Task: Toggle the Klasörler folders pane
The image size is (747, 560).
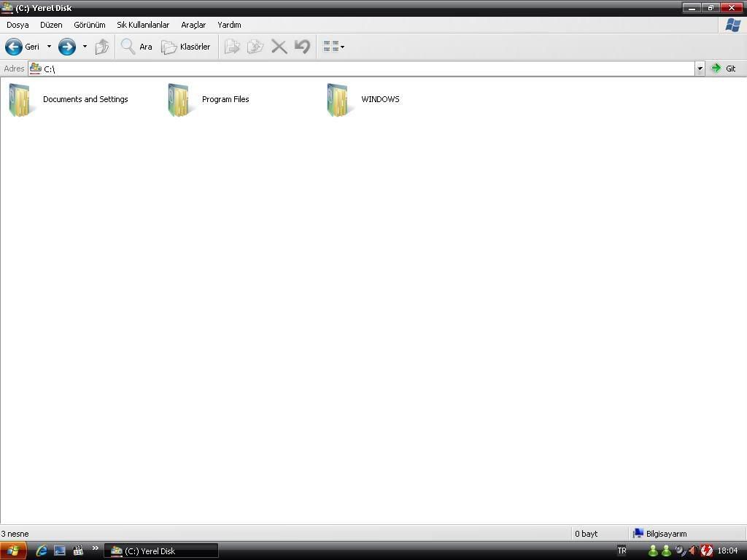Action: pyautogui.click(x=186, y=47)
